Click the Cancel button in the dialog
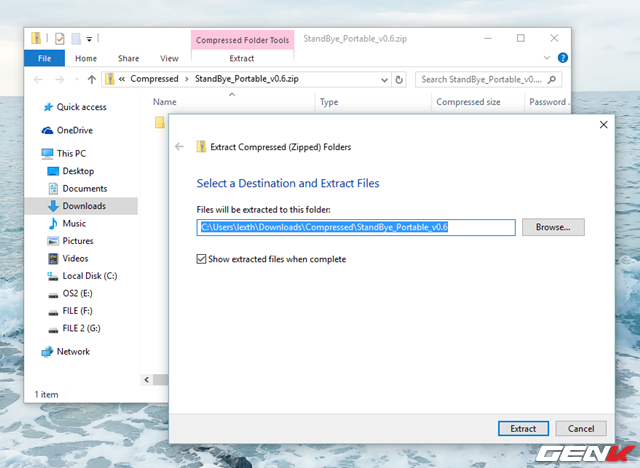The image size is (640, 468). pyautogui.click(x=580, y=428)
